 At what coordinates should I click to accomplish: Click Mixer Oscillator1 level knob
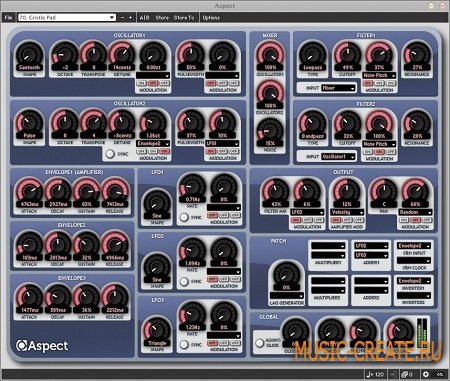coord(270,54)
